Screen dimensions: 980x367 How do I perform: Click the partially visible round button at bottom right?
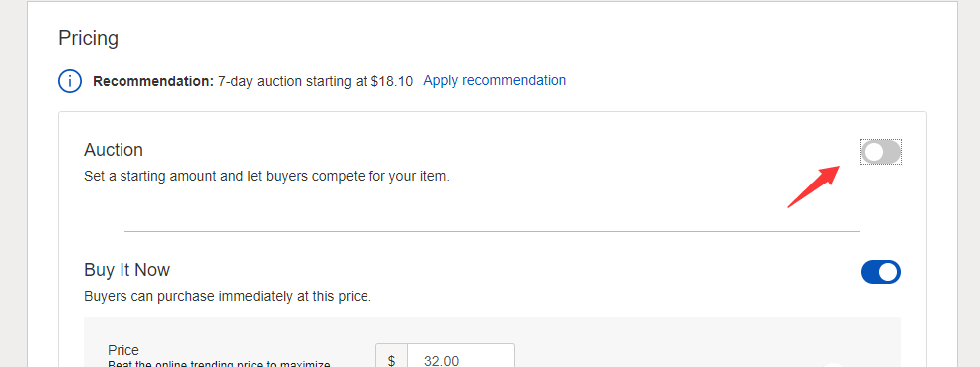click(x=835, y=365)
